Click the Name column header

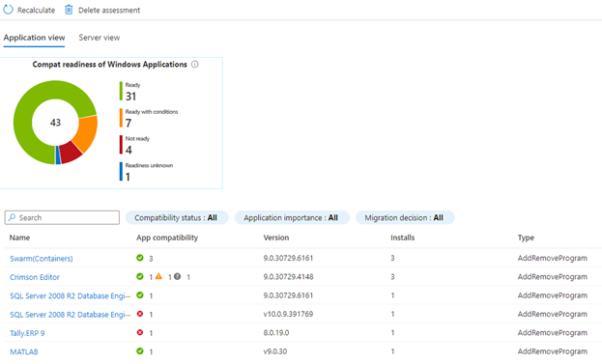[x=19, y=238]
